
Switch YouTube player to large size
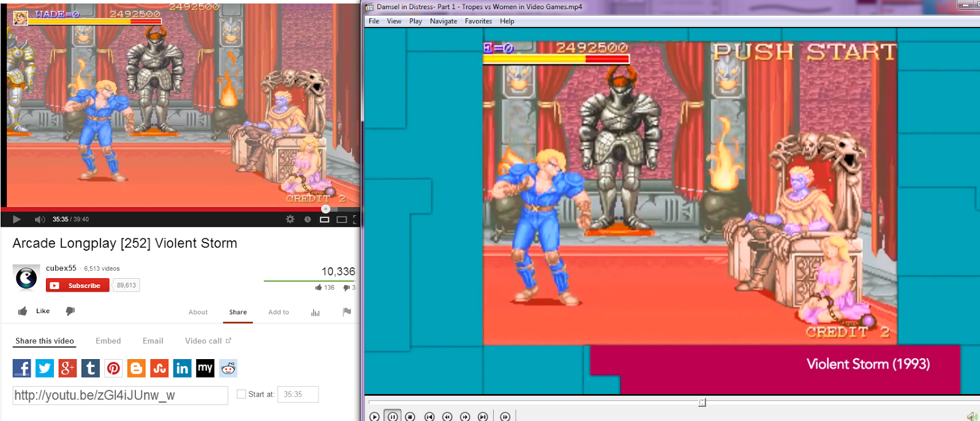click(x=342, y=219)
